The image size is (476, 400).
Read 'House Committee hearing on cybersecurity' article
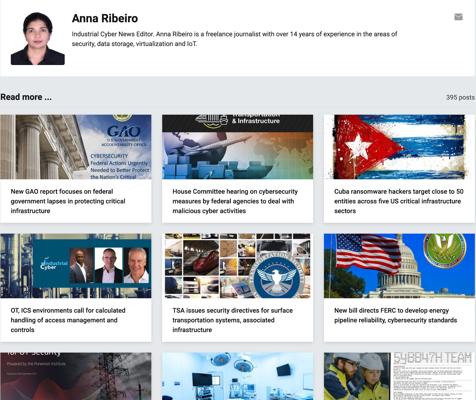tap(235, 201)
